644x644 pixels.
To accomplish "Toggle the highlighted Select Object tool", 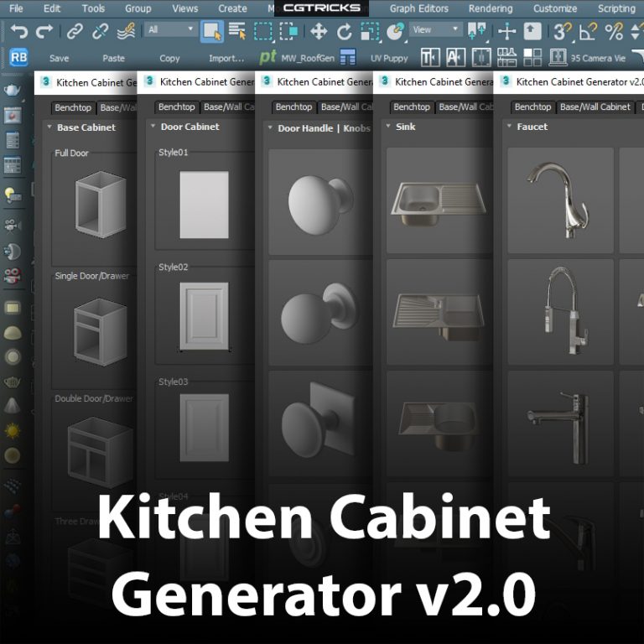I will point(213,32).
